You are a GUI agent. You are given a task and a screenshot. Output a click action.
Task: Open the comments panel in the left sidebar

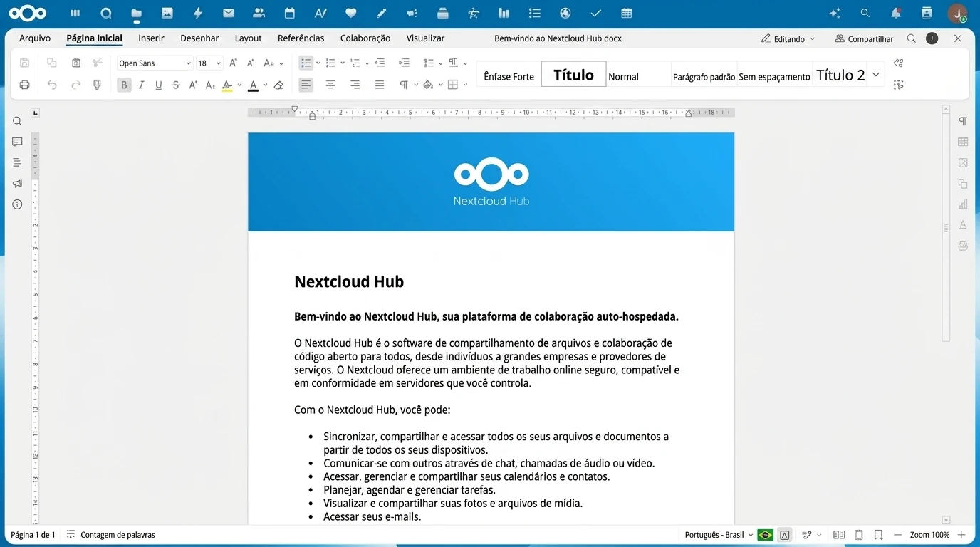click(x=17, y=142)
